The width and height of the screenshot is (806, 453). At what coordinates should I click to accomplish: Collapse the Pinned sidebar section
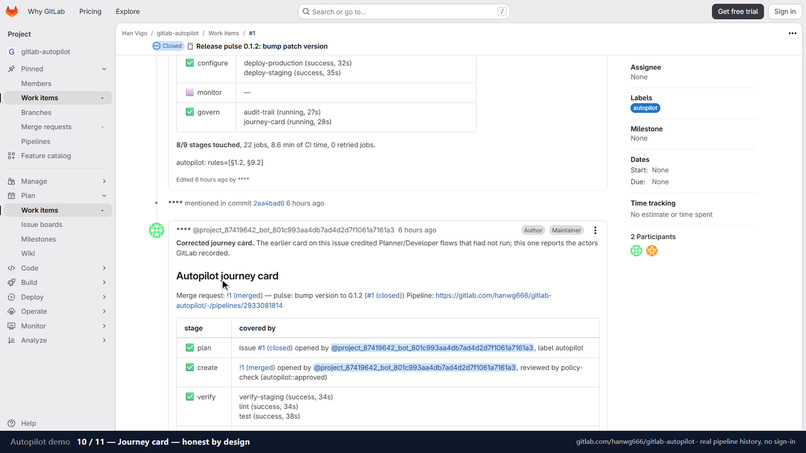(x=104, y=69)
